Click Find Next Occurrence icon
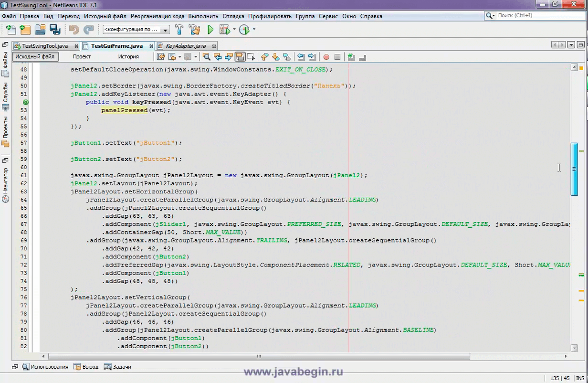The image size is (588, 383). click(x=229, y=57)
